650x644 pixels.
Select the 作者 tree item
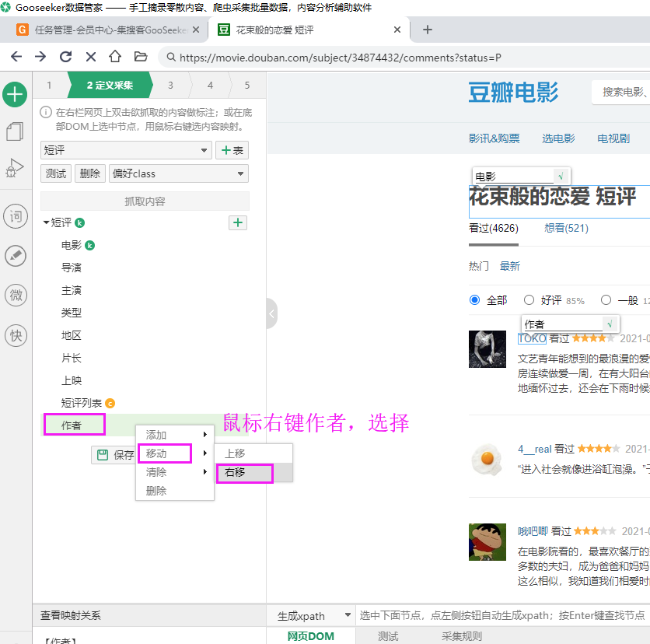pyautogui.click(x=72, y=425)
